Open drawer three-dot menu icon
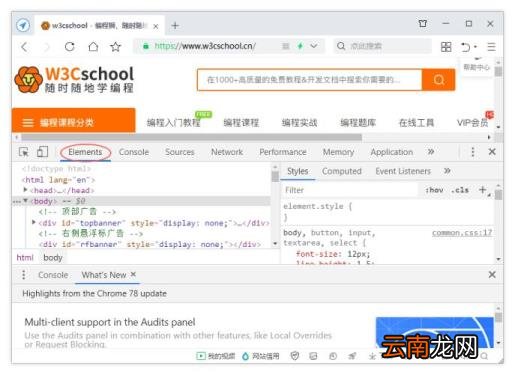This screenshot has width=515, height=375. pyautogui.click(x=23, y=275)
